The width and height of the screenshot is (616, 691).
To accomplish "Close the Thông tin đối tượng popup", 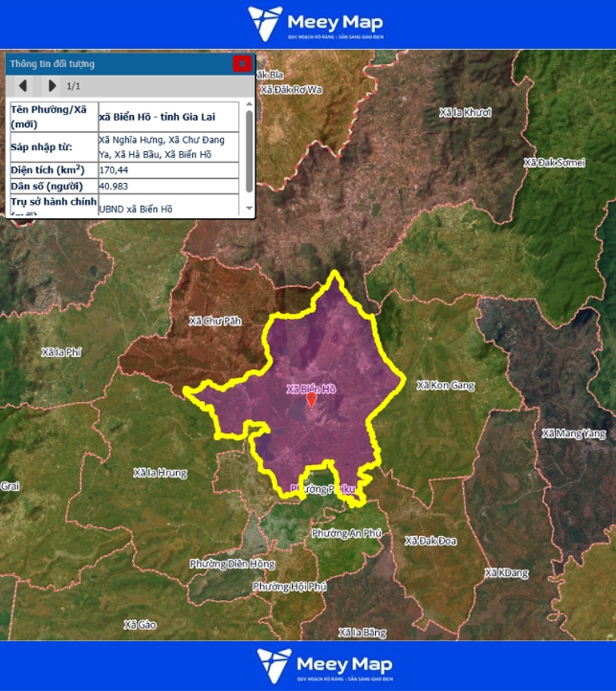I will pyautogui.click(x=242, y=63).
